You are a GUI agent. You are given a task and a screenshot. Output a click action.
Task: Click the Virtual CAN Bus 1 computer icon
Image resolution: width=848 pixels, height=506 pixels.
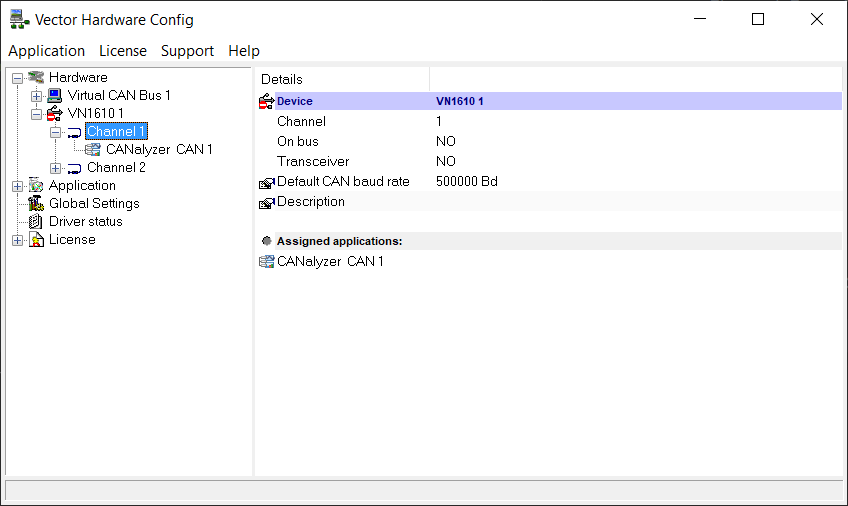coord(55,96)
